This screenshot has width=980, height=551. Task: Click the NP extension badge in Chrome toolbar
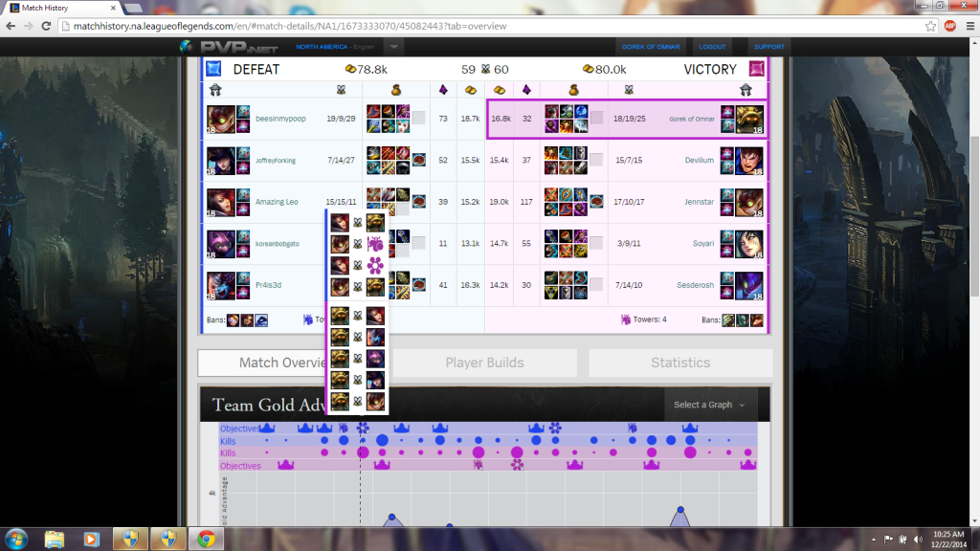[x=949, y=26]
